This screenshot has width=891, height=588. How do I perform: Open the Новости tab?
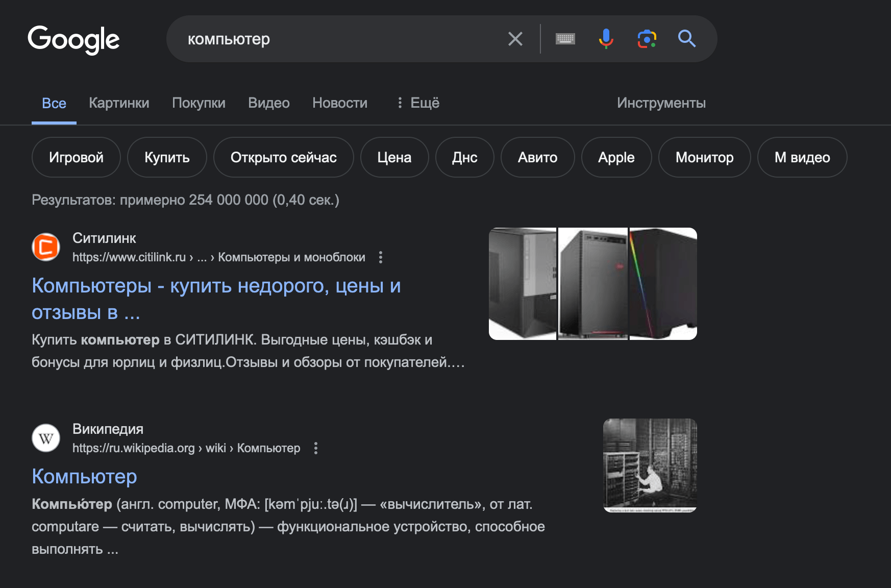(340, 103)
